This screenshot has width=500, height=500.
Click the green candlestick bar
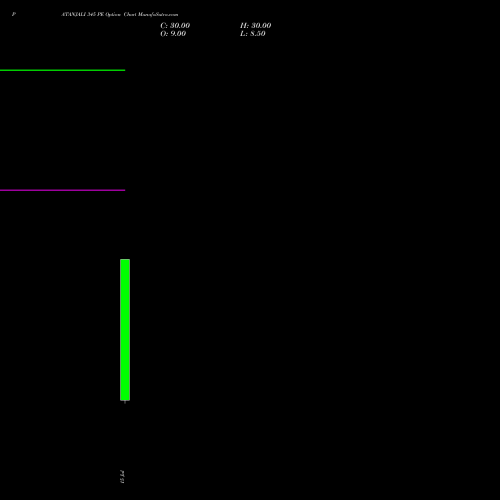pyautogui.click(x=125, y=330)
